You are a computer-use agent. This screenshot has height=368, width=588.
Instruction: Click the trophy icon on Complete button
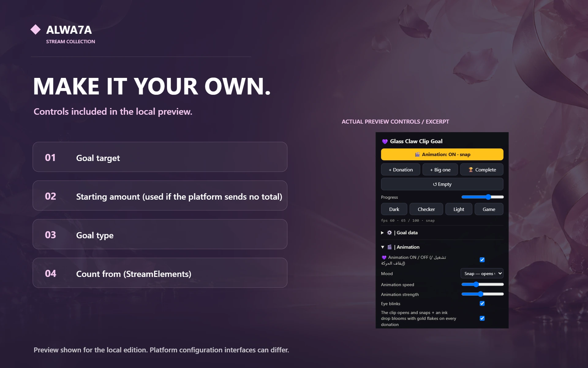coord(471,170)
